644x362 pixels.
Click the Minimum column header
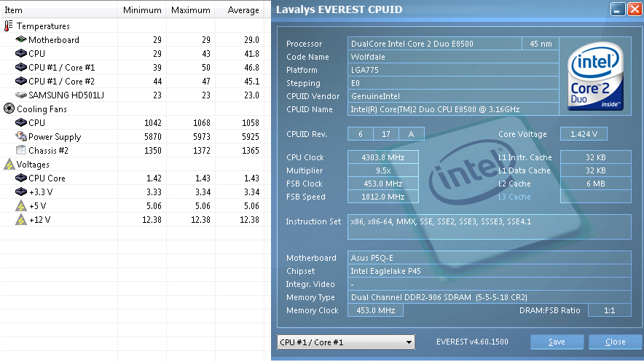pos(142,10)
